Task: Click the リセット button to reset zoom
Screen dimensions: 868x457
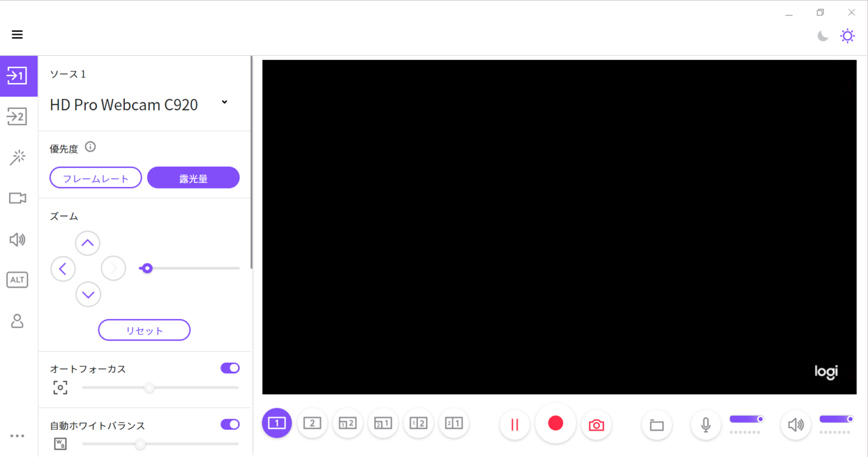Action: pyautogui.click(x=144, y=330)
